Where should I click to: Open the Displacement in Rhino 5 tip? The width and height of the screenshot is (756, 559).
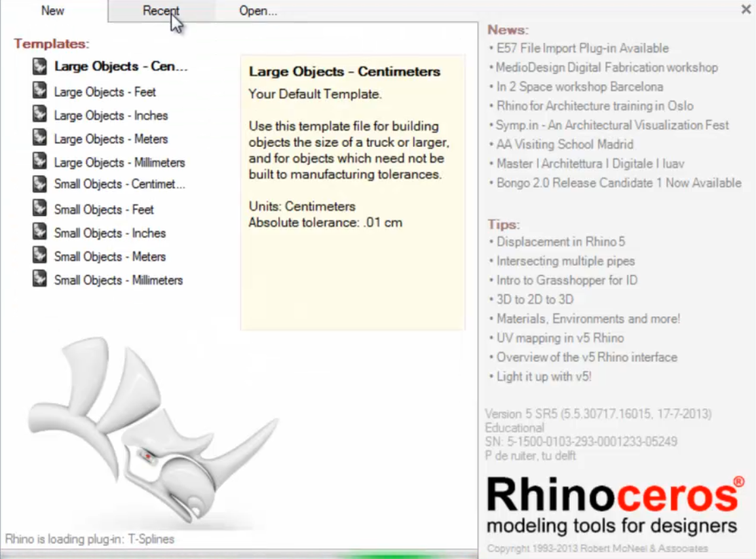tap(561, 242)
